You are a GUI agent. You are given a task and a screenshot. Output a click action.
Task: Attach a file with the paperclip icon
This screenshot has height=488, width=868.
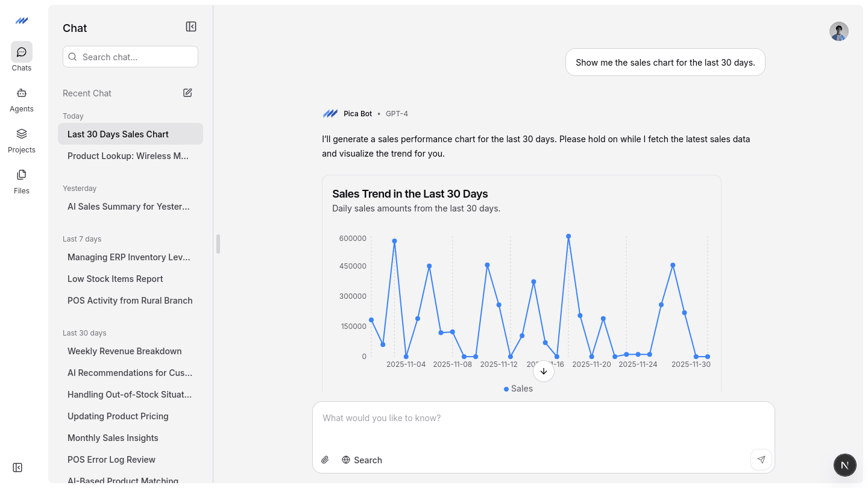(x=325, y=460)
